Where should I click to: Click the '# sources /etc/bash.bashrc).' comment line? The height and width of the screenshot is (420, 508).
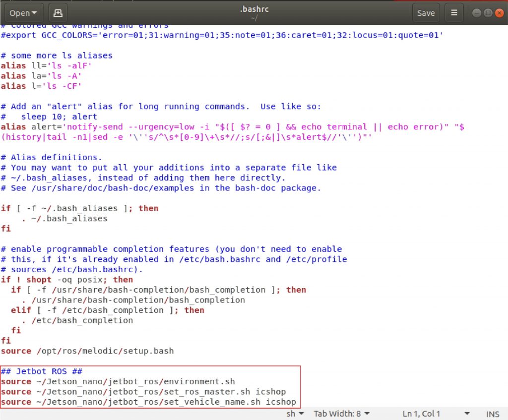(72, 269)
